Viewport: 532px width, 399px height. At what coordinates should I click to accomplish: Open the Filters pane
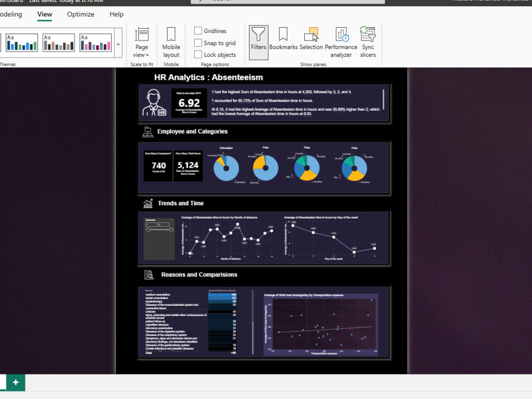(258, 43)
